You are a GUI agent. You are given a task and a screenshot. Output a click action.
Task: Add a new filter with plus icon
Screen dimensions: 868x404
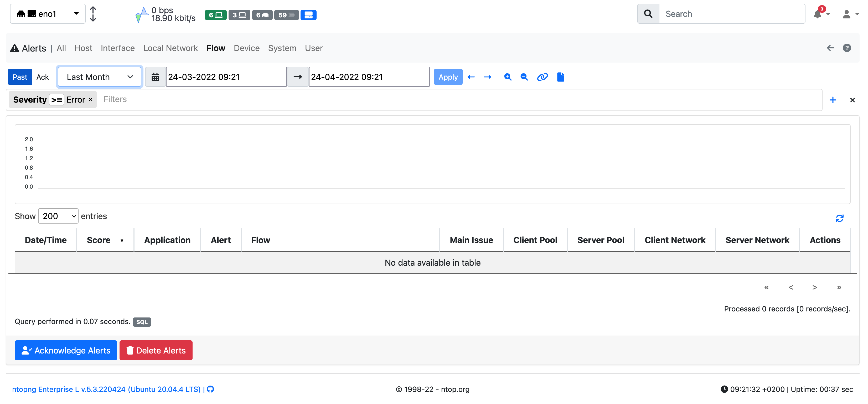click(833, 100)
